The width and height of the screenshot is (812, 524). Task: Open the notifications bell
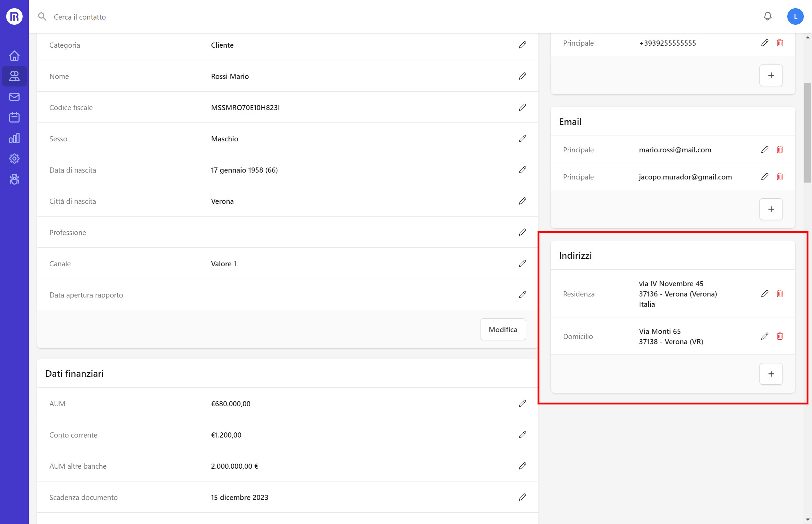(767, 16)
